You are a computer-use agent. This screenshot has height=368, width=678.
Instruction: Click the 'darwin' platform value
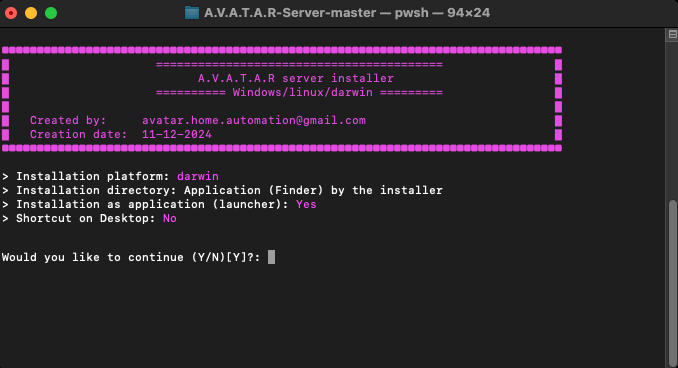point(198,176)
